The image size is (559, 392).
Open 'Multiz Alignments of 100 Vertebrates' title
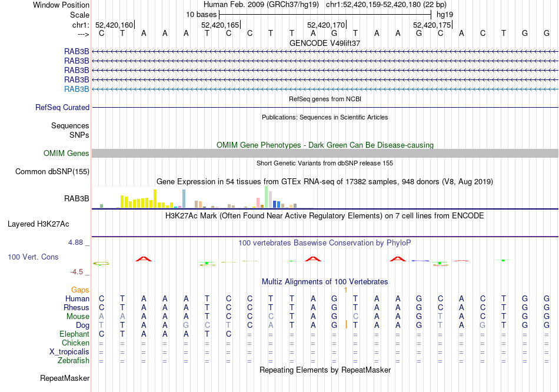coord(325,282)
